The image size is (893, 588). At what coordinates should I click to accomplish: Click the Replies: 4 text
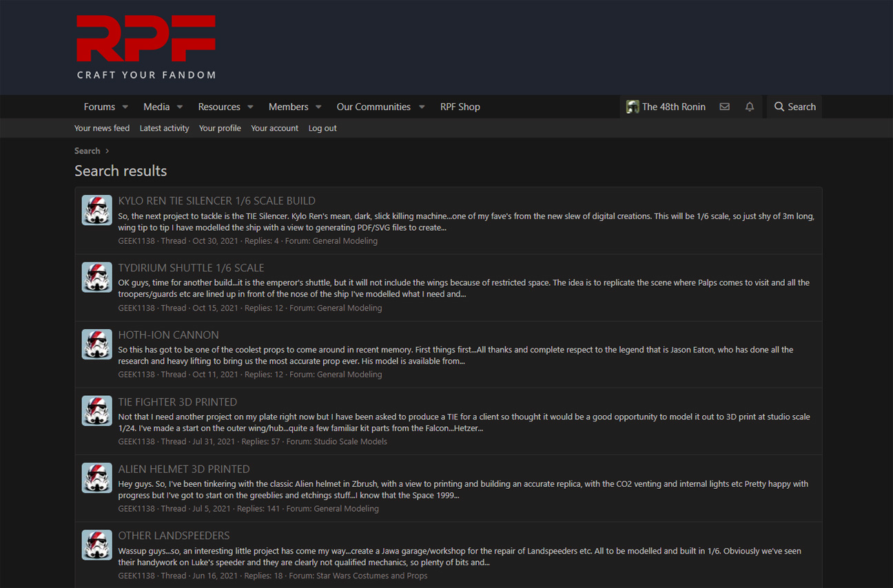pyautogui.click(x=262, y=241)
